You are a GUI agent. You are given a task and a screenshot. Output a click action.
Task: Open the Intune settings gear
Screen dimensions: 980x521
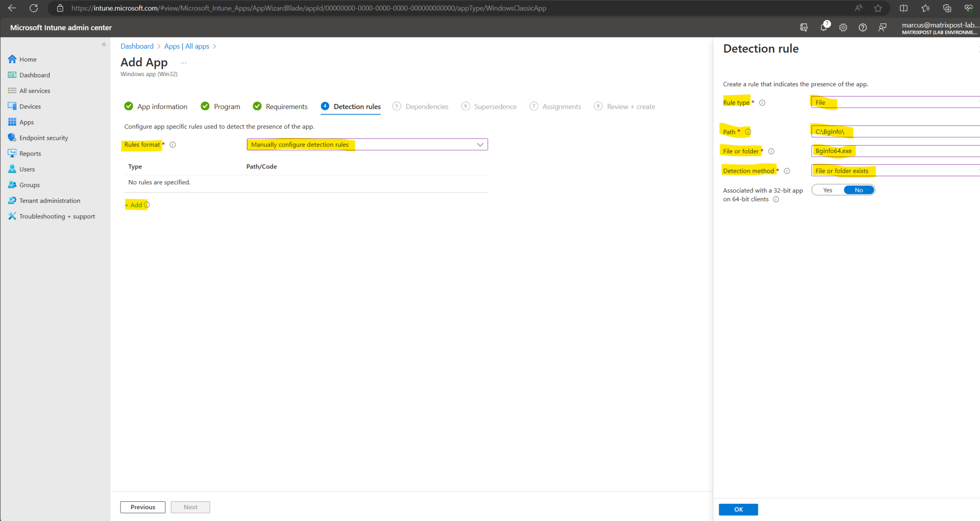[x=843, y=27]
